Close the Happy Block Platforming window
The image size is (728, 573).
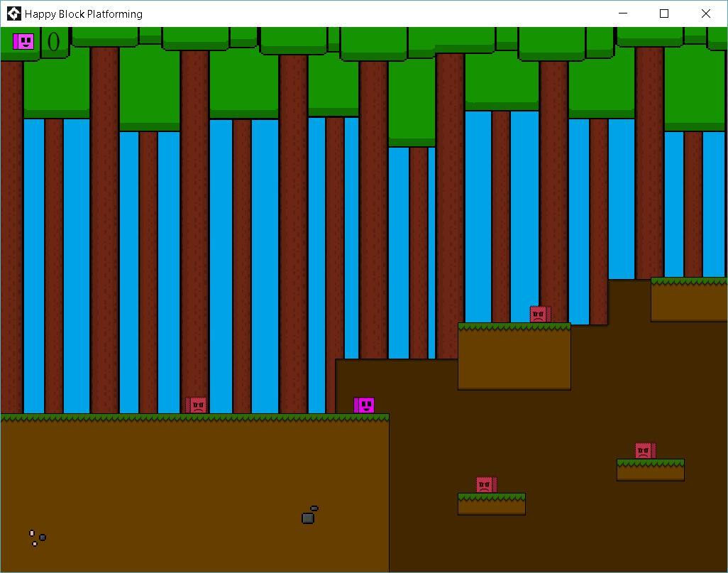[x=706, y=13]
